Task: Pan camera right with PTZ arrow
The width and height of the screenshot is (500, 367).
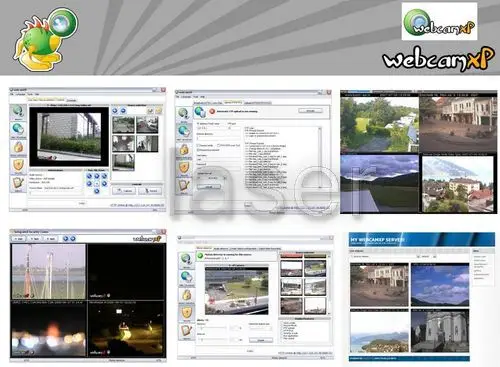Action: 104,184
